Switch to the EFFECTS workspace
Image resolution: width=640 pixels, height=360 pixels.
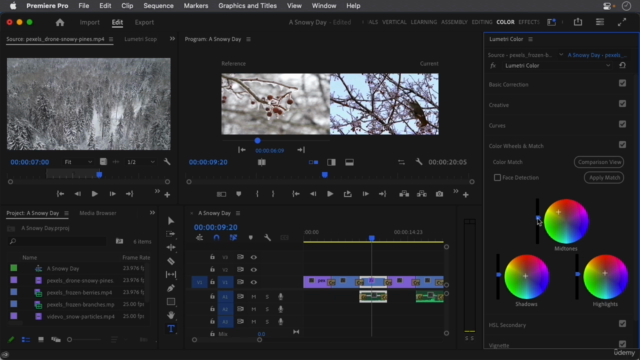529,22
